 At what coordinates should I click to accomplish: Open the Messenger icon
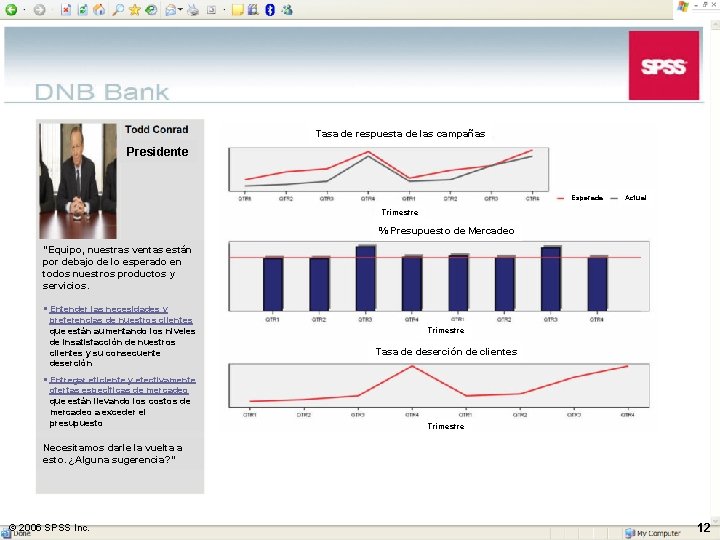[287, 10]
